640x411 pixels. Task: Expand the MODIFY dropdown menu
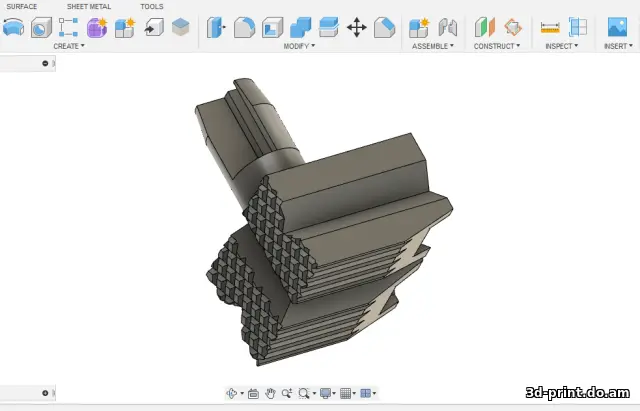coord(299,46)
